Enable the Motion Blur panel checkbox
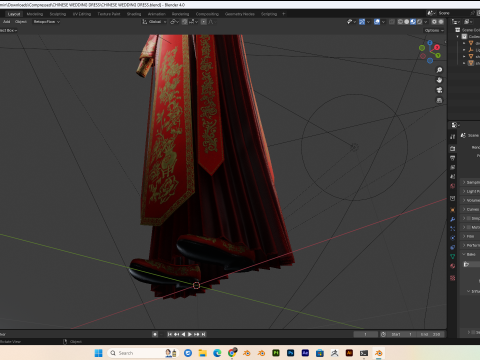 469,227
